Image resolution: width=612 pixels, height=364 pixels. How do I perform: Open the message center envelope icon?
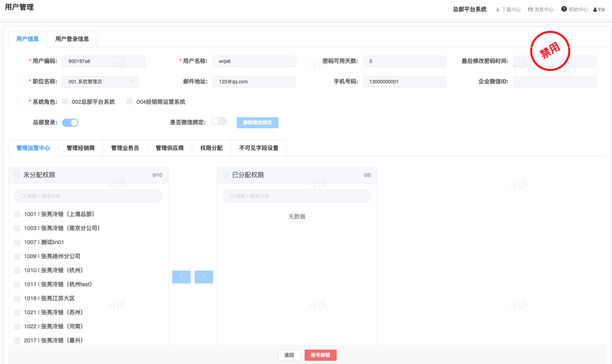click(x=531, y=10)
